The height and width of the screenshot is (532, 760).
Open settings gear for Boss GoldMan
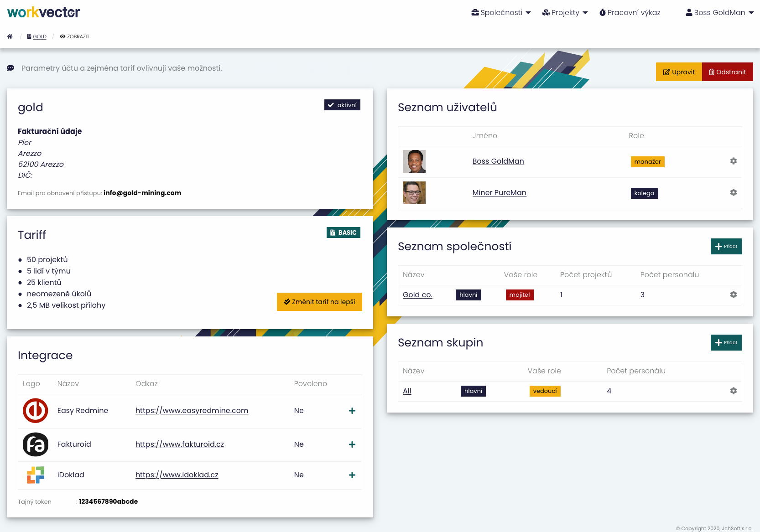coord(733,161)
